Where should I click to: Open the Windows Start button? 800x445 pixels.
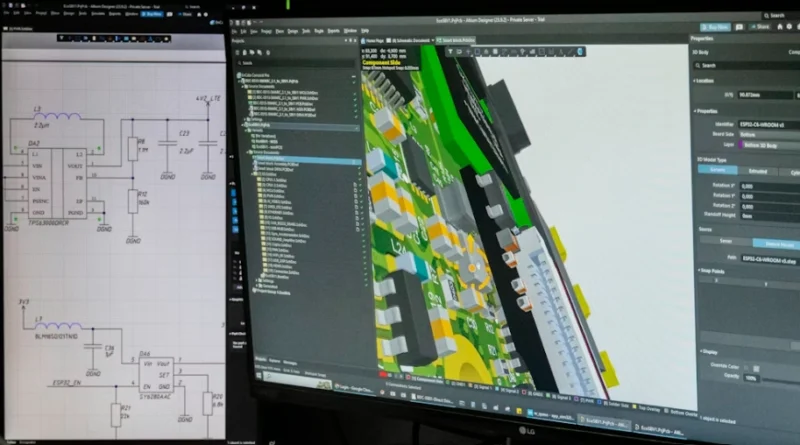258,375
